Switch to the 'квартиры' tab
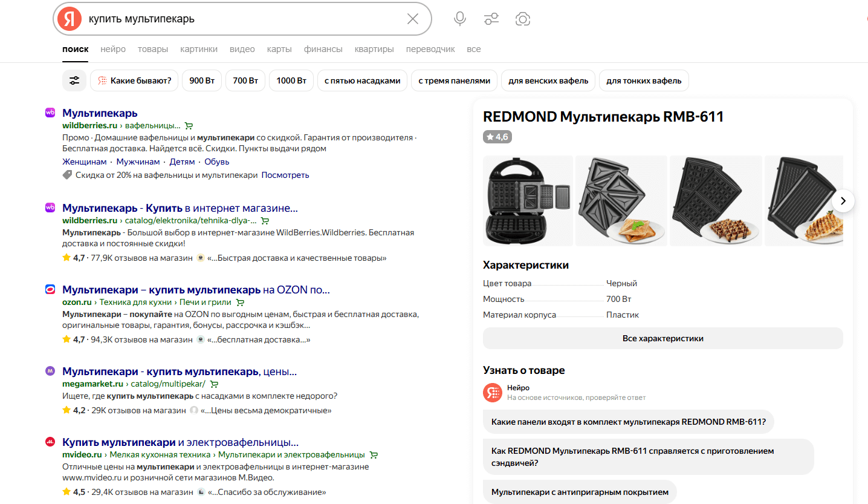 (x=374, y=49)
